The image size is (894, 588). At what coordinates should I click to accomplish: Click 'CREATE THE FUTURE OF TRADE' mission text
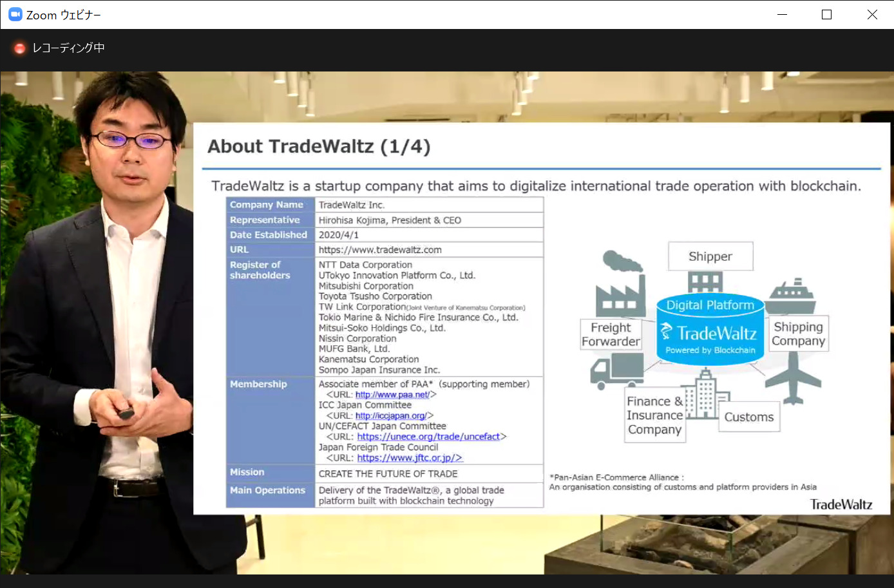pyautogui.click(x=388, y=473)
